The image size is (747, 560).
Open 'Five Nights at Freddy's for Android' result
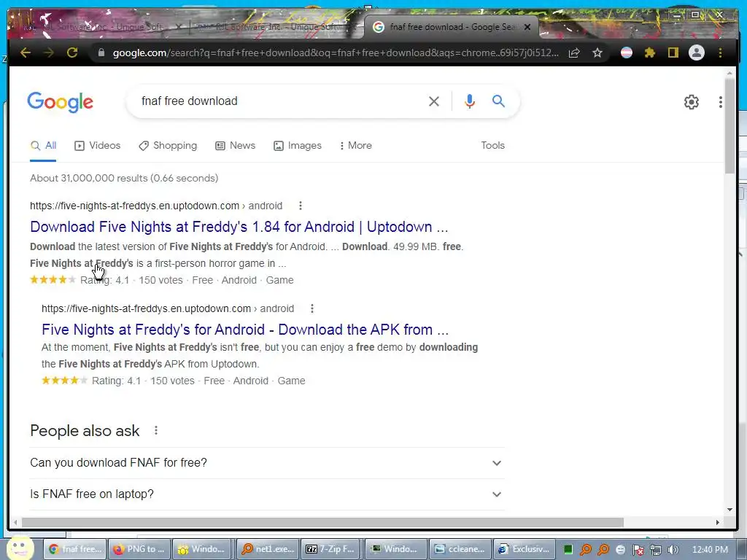click(245, 330)
